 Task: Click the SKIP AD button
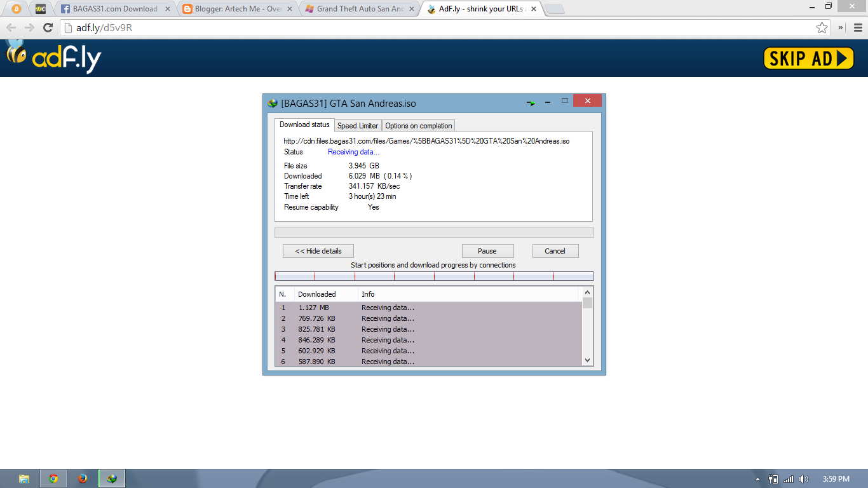[x=809, y=58]
